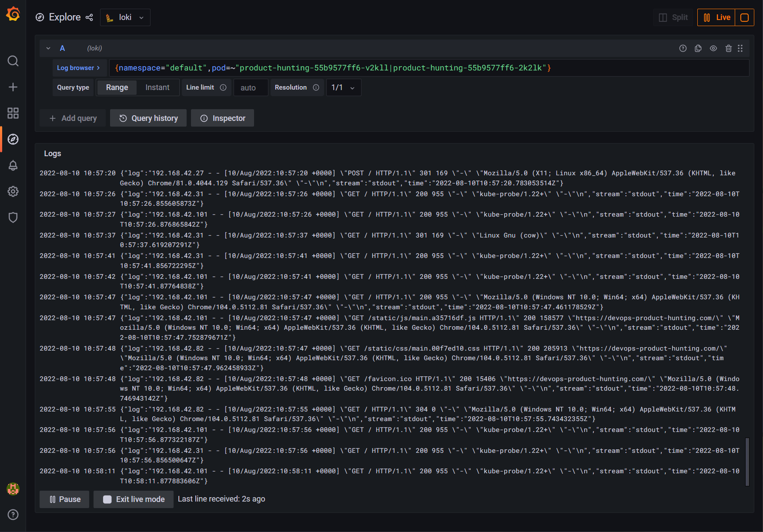The image size is (763, 532).
Task: Stop live streaming with the square icon
Action: (x=744, y=17)
